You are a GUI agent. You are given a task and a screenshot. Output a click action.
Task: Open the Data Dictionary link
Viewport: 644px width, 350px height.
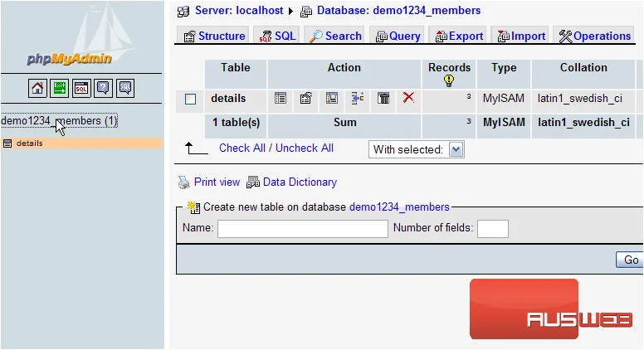point(300,182)
